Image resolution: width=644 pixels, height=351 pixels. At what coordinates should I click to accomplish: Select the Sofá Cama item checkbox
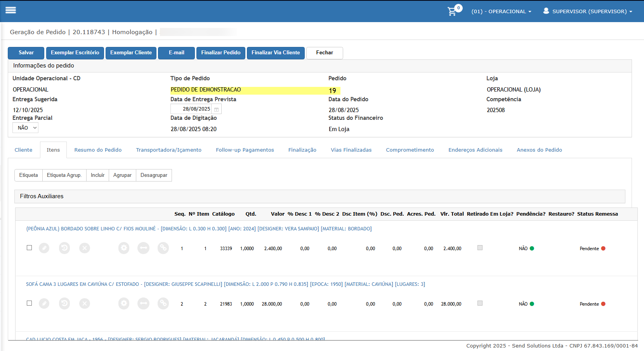point(29,303)
